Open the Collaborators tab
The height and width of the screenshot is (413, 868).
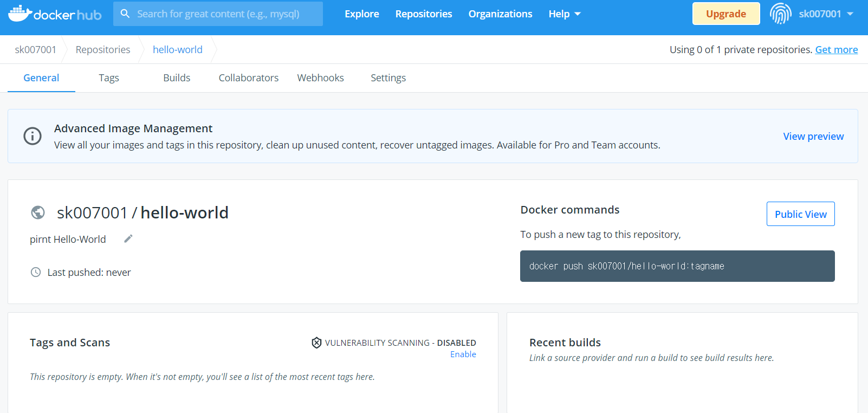point(249,78)
